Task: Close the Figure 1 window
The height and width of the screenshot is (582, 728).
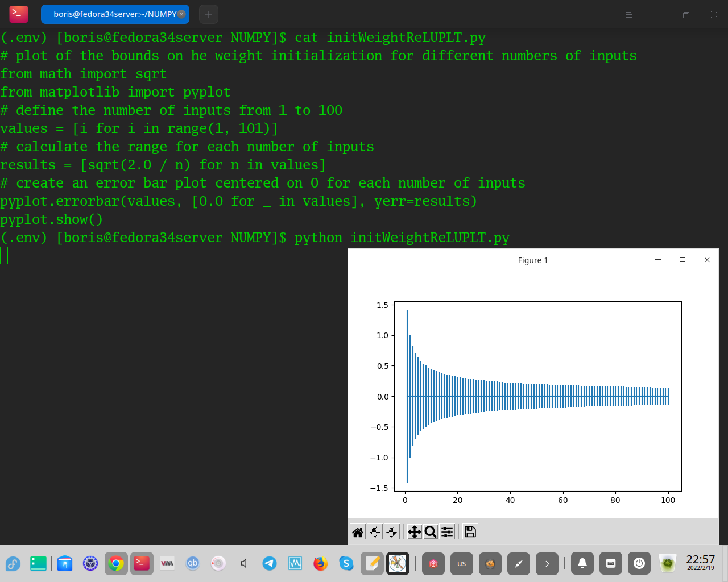Action: click(707, 260)
